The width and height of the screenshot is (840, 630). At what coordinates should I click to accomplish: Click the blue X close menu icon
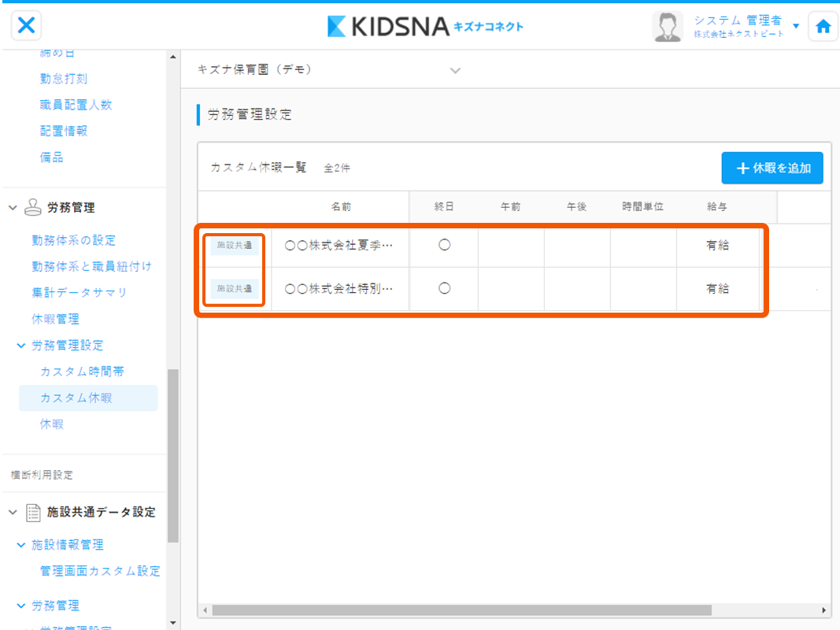(26, 26)
